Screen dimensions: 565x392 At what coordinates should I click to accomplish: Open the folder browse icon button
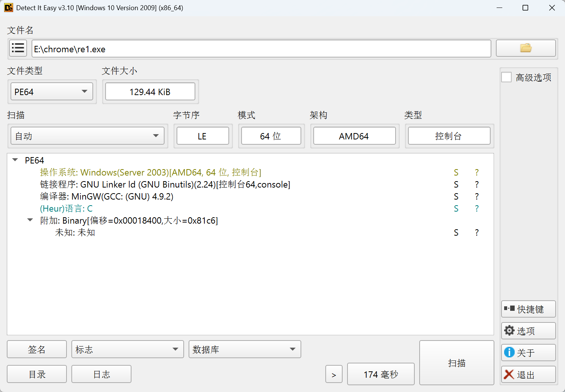point(526,48)
